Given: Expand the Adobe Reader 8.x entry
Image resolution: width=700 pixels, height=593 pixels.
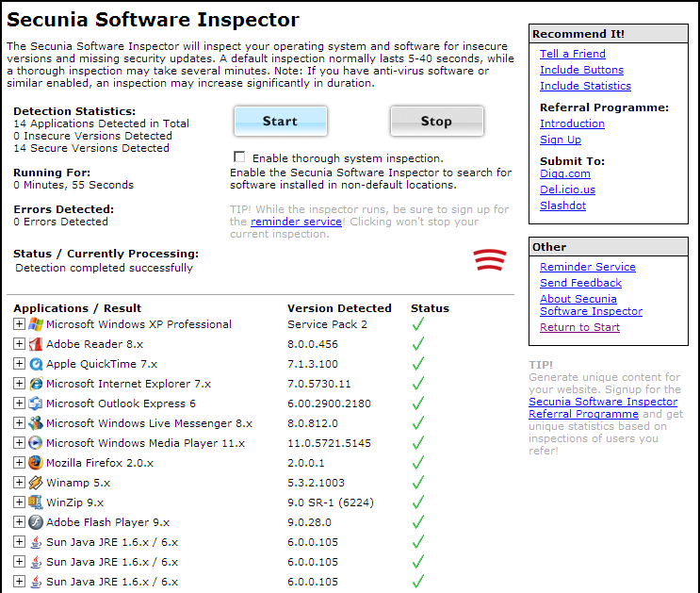Looking at the screenshot, I should tap(19, 344).
